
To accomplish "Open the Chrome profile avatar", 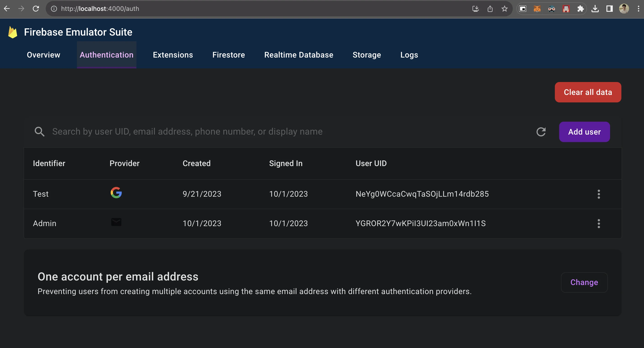I will (624, 9).
